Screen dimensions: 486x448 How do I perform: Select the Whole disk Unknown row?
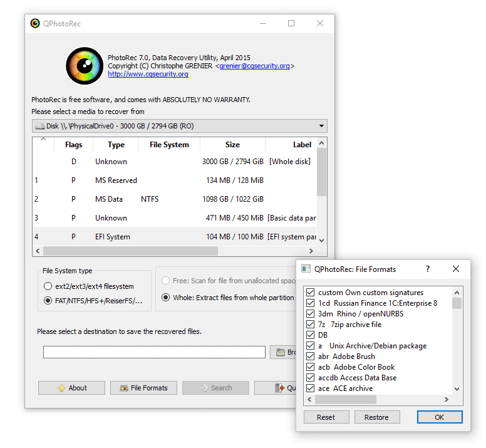pos(175,162)
